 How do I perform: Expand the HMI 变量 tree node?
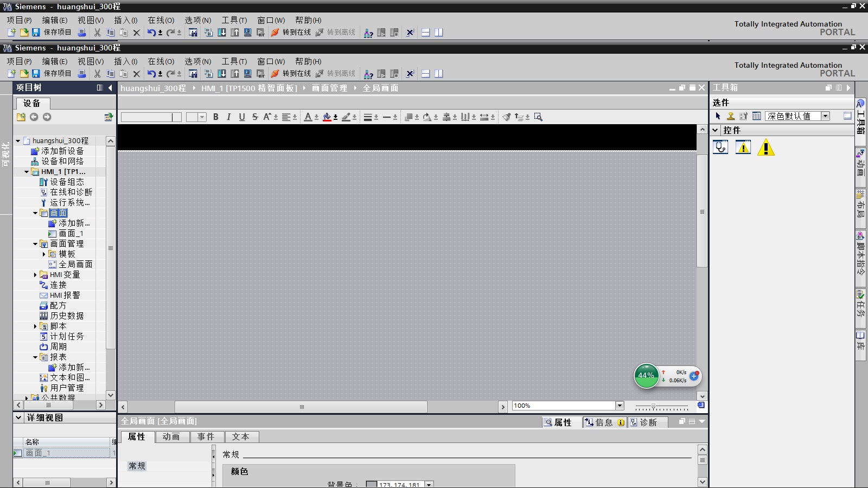coord(35,275)
